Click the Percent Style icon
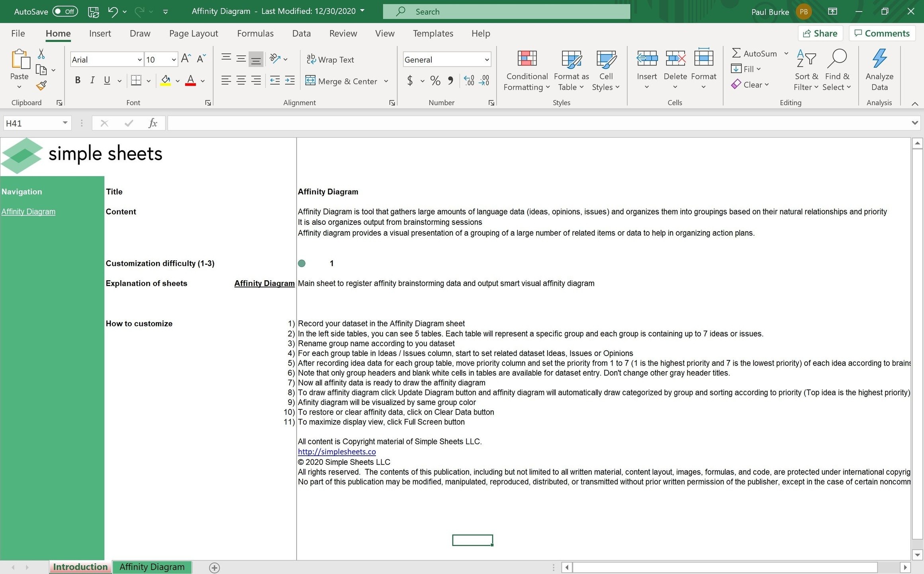The image size is (924, 574). coord(435,81)
